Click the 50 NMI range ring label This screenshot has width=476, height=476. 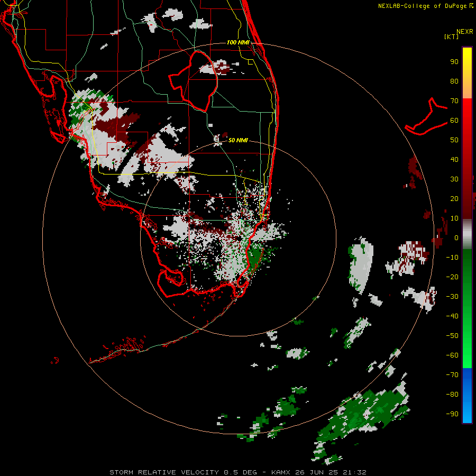(x=238, y=140)
